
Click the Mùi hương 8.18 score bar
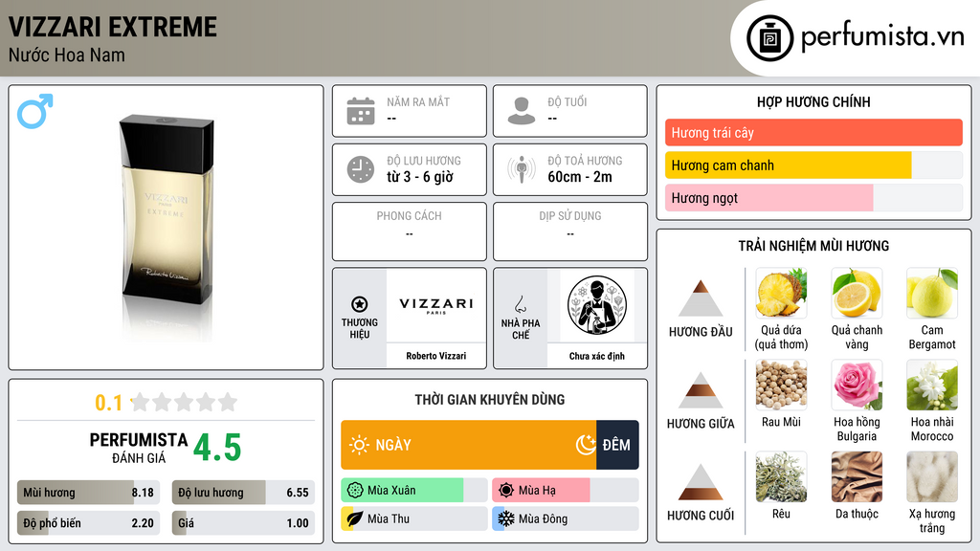coord(88,493)
